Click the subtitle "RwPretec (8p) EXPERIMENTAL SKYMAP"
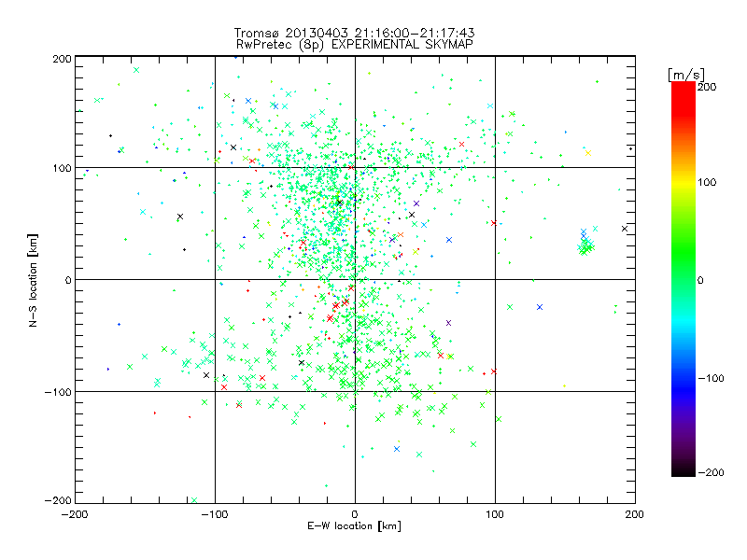747x560 pixels. [355, 45]
